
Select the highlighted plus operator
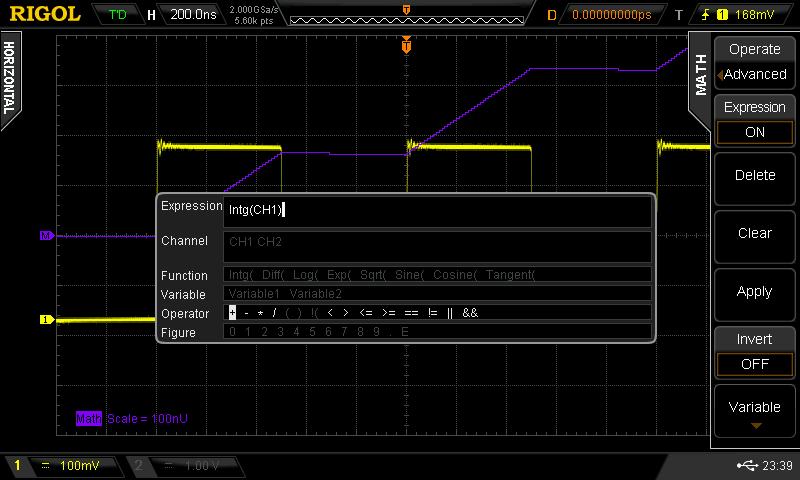coord(232,313)
